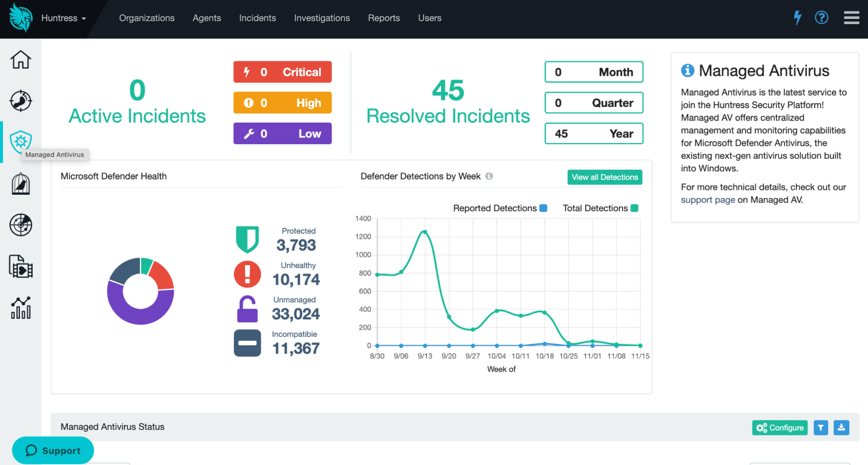Open the Incidents menu item

coord(257,18)
